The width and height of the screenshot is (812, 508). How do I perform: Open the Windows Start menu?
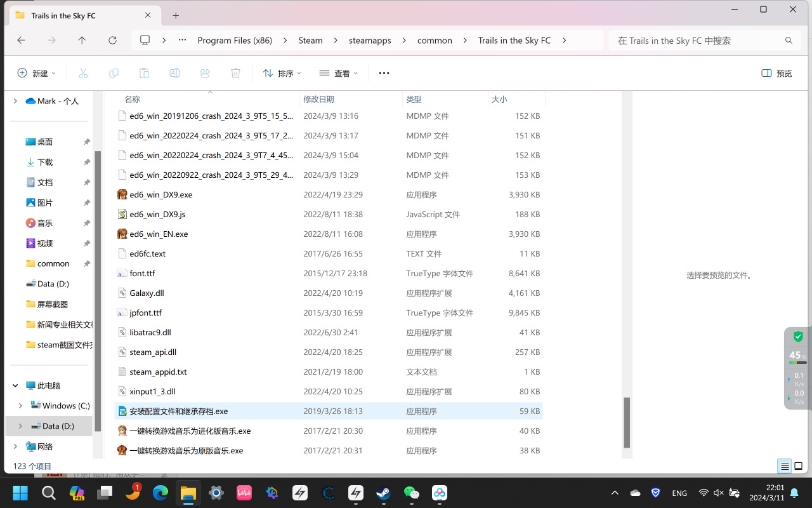pyautogui.click(x=20, y=492)
